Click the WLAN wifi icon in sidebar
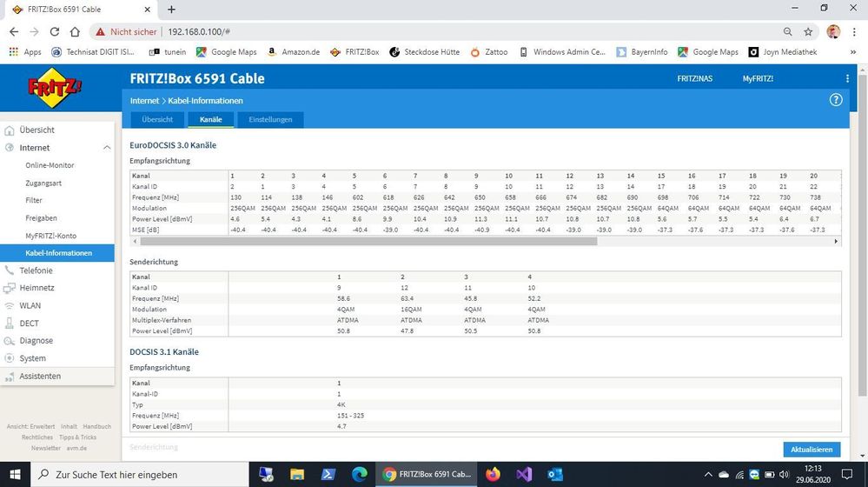The width and height of the screenshot is (868, 487). (x=9, y=306)
